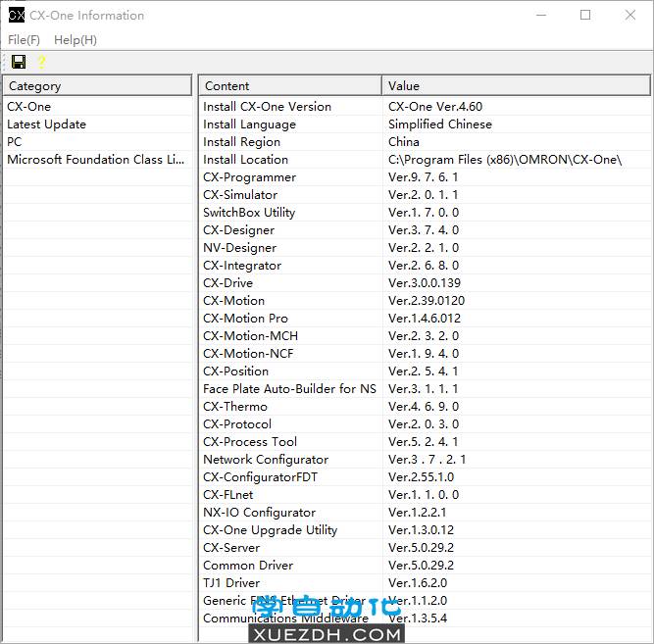The image size is (654, 644).
Task: Click the Value column header
Action: pos(517,86)
